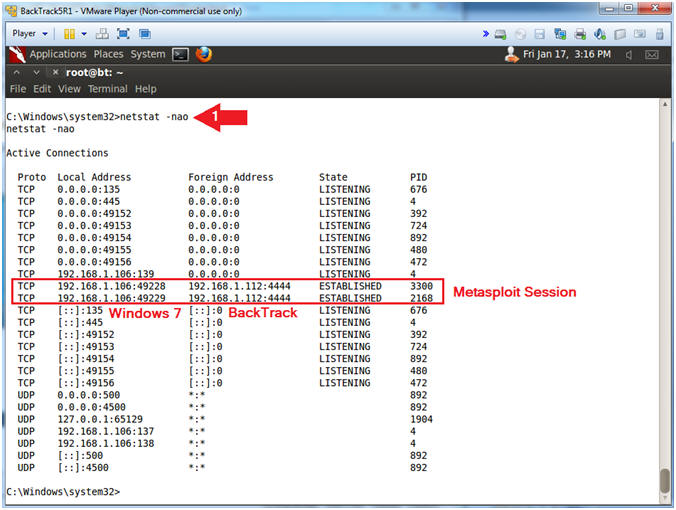Screen dimensions: 676x510
Task: Click ESTABLISHED in the PID 3300 row
Action: point(350,286)
